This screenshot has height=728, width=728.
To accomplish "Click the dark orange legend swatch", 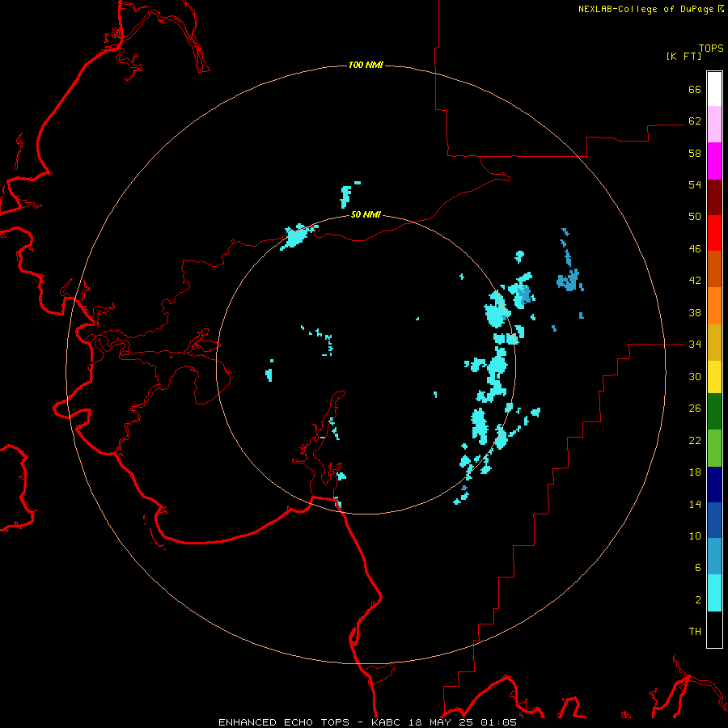I will click(x=714, y=269).
